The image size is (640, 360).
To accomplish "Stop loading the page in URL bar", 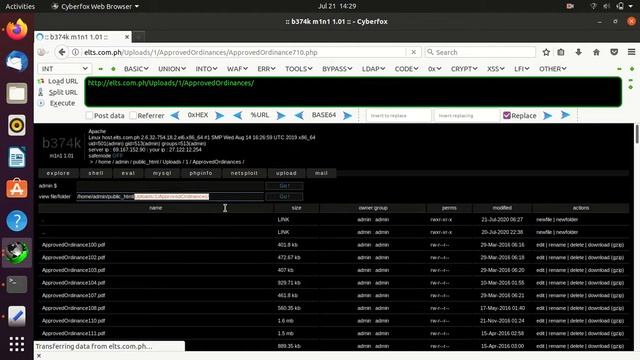I will pos(413,52).
